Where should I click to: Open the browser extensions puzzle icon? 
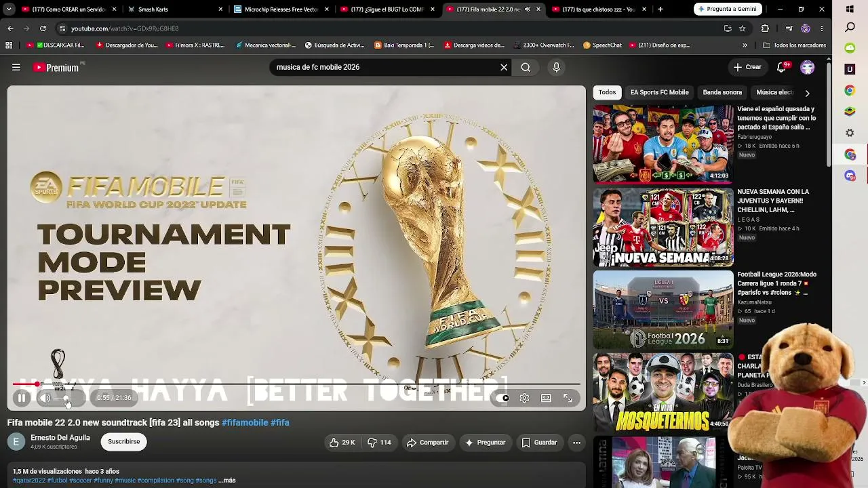click(765, 28)
